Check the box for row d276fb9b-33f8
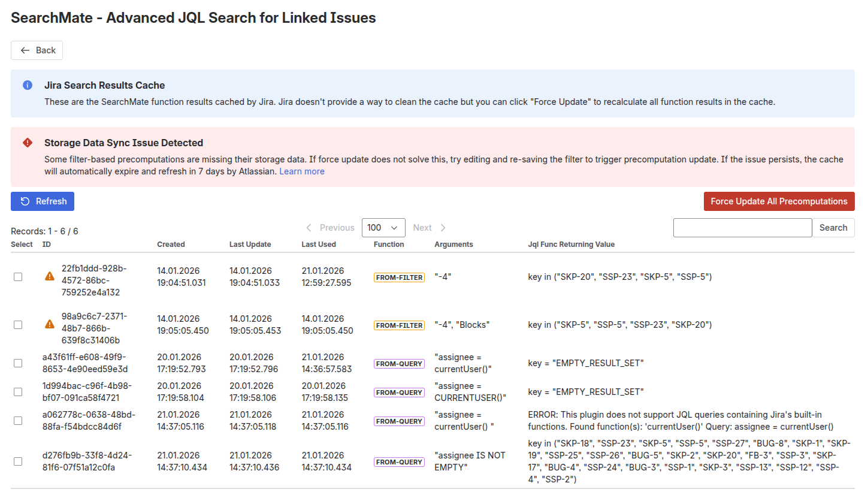868x501 pixels. click(18, 461)
